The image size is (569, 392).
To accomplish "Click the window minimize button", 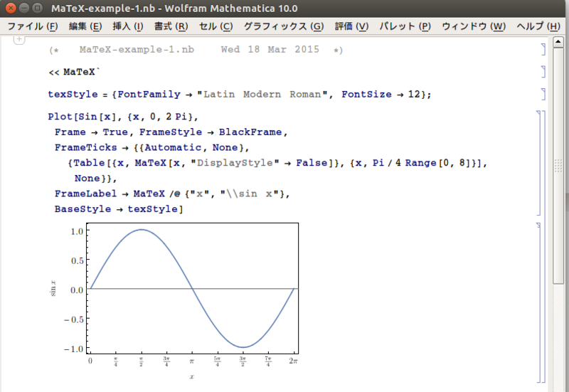I will click(24, 8).
